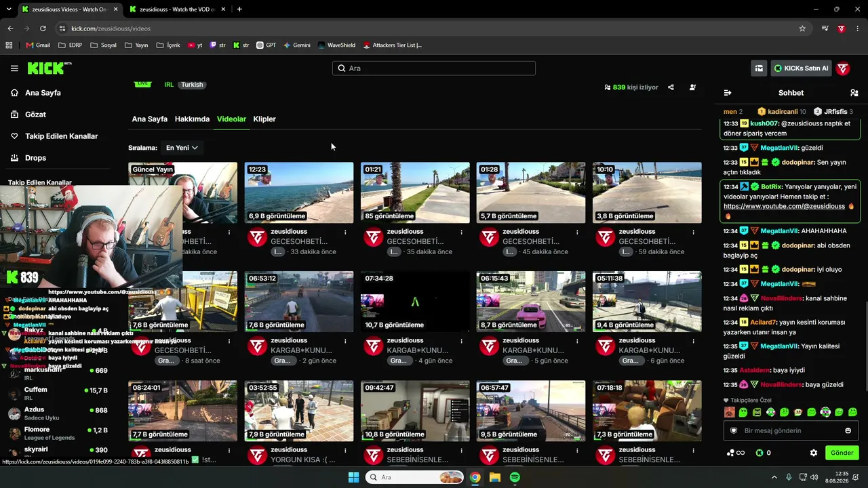
Task: Expand hidden system tray icons
Action: [774, 477]
